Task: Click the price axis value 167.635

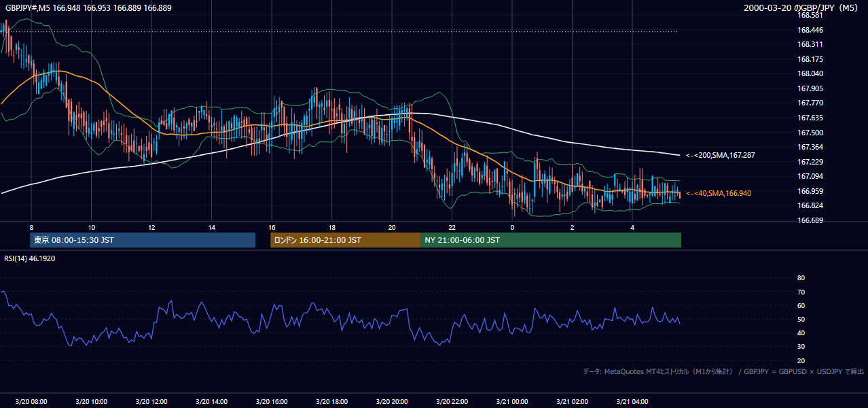Action: 810,118
